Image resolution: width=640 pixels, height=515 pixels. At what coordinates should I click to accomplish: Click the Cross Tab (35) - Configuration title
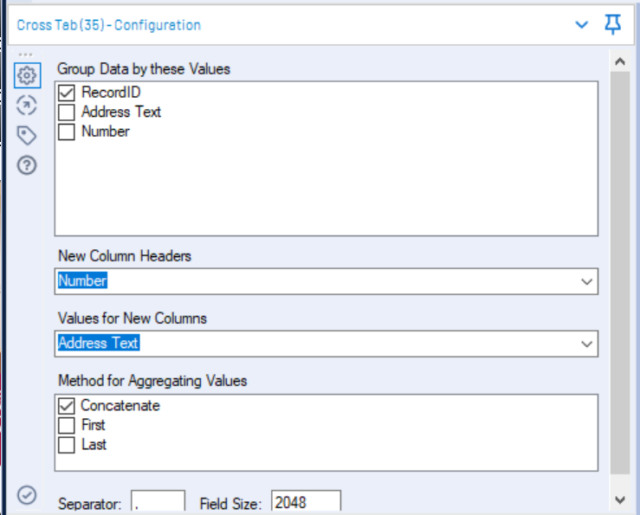click(109, 25)
